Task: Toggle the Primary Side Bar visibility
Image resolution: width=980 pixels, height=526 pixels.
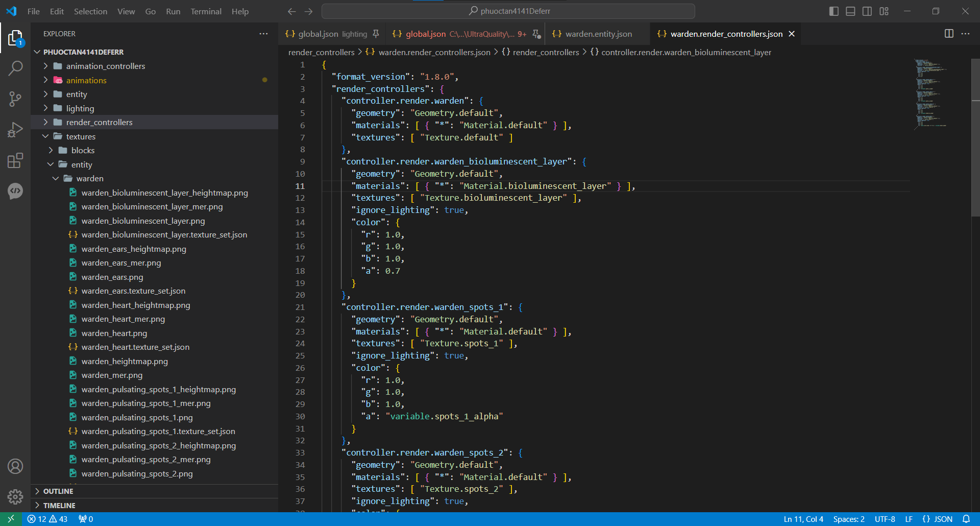Action: (x=834, y=11)
